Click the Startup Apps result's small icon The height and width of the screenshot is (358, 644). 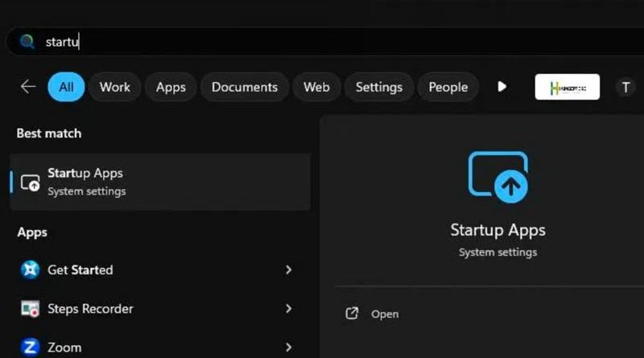click(x=31, y=183)
